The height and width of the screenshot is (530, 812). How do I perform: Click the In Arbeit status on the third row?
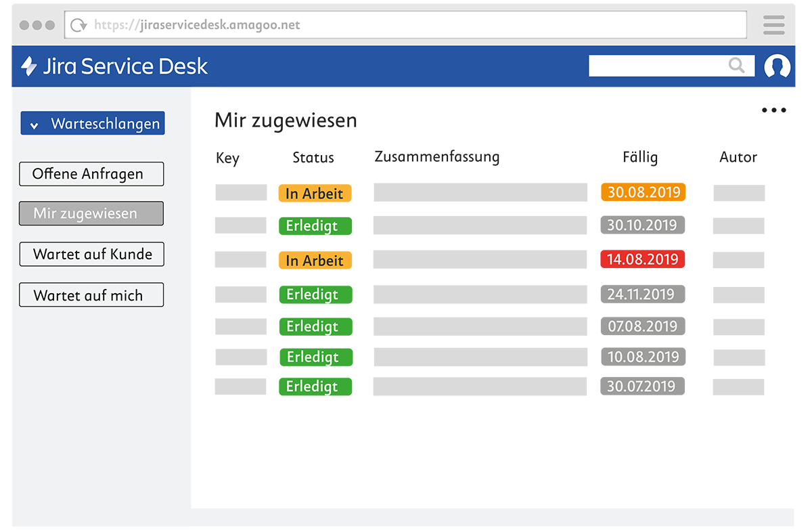(x=315, y=260)
